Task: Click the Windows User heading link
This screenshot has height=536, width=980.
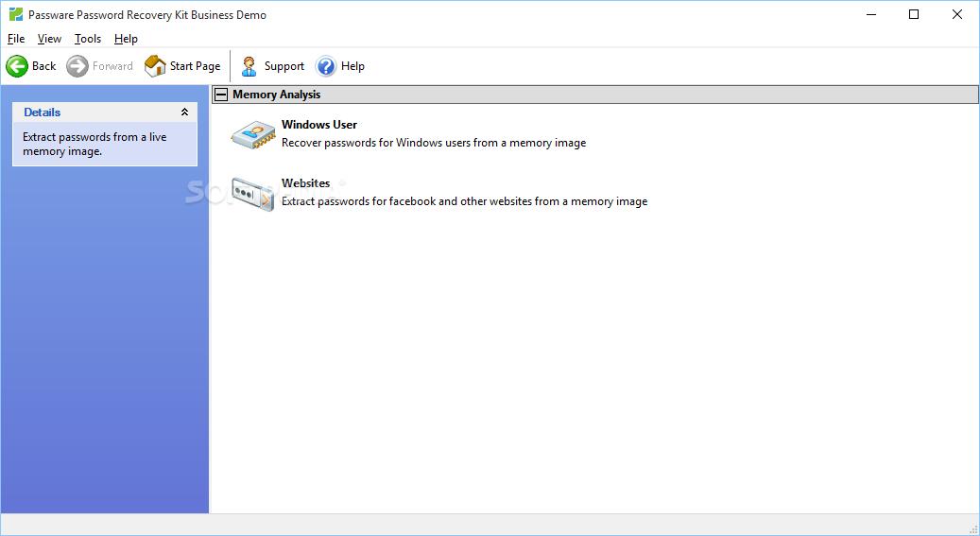Action: click(x=319, y=125)
